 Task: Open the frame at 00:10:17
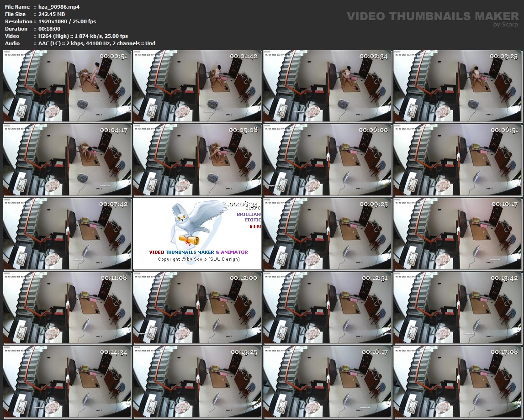click(x=457, y=234)
